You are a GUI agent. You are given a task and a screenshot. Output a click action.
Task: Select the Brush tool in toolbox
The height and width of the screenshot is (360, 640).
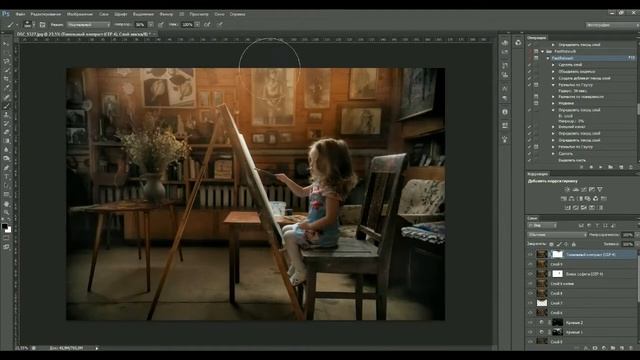coord(6,106)
